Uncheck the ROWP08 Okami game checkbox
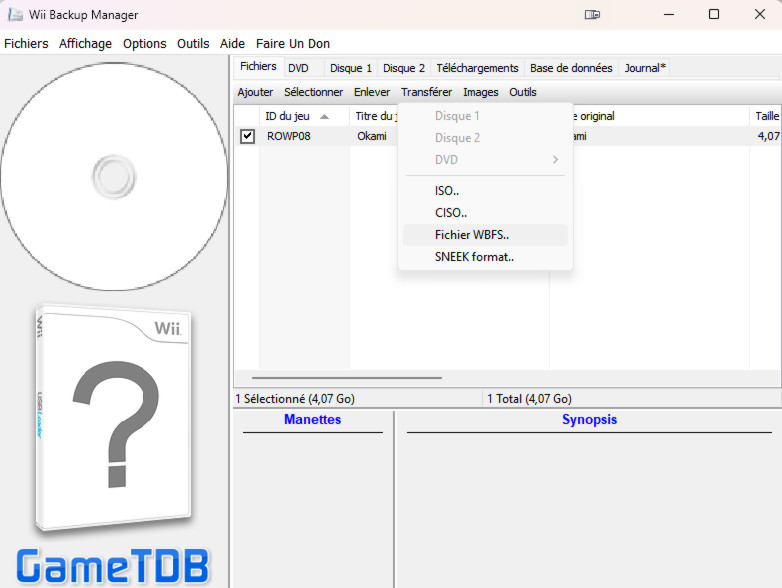782x588 pixels. 247,136
